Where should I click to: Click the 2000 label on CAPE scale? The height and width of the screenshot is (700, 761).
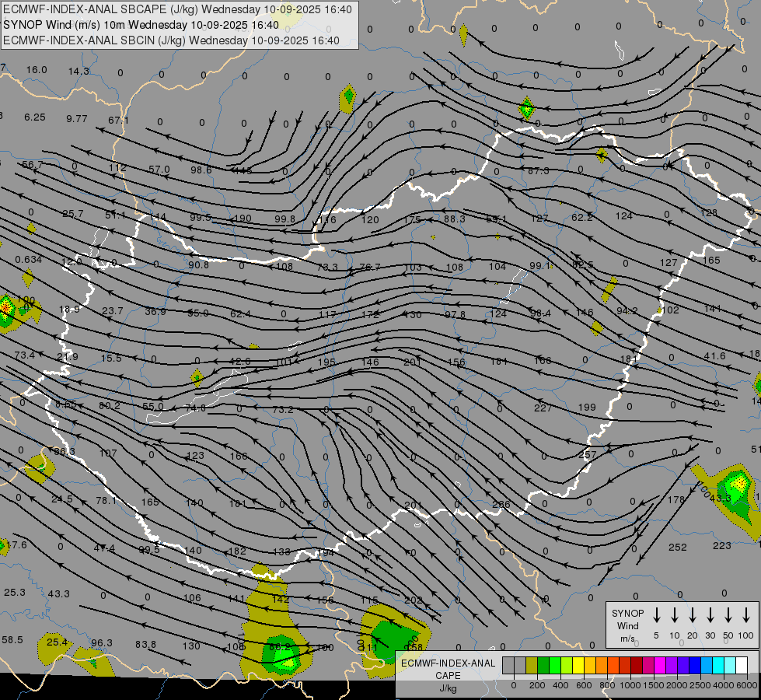coord(677,685)
